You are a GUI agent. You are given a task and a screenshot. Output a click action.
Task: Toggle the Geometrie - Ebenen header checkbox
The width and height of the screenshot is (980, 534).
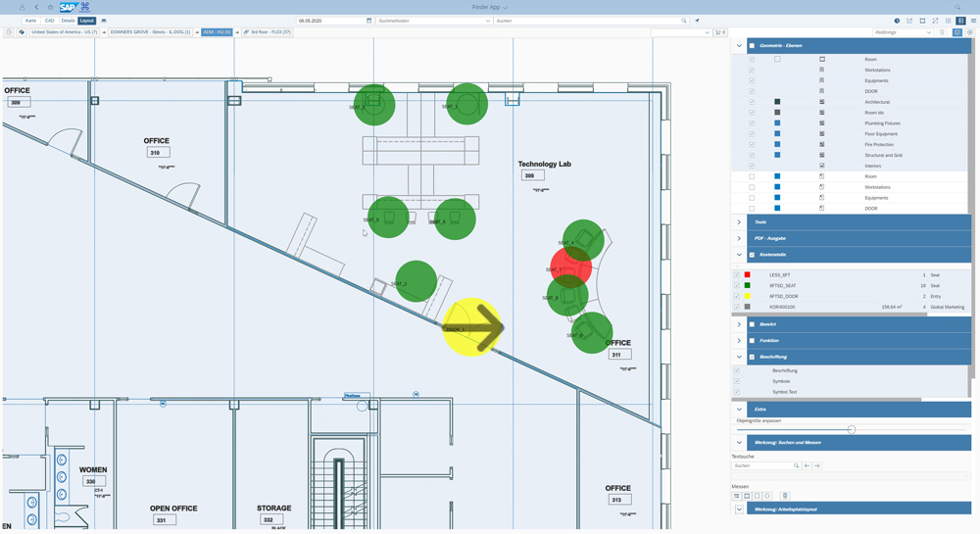[752, 46]
